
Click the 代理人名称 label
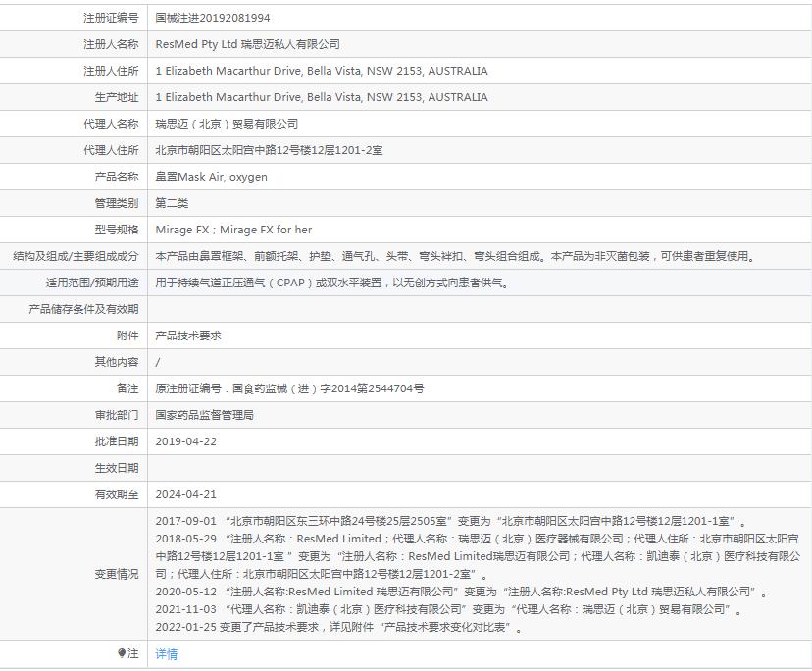[x=111, y=124]
